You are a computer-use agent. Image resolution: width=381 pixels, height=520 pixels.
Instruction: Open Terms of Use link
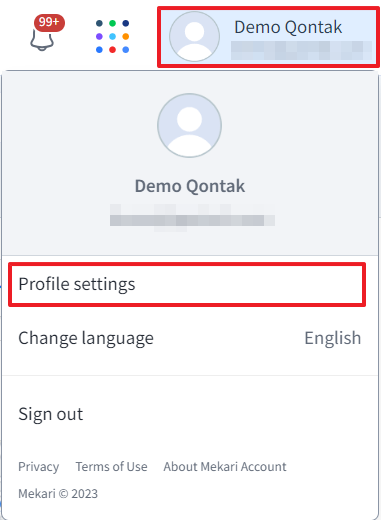(x=111, y=467)
